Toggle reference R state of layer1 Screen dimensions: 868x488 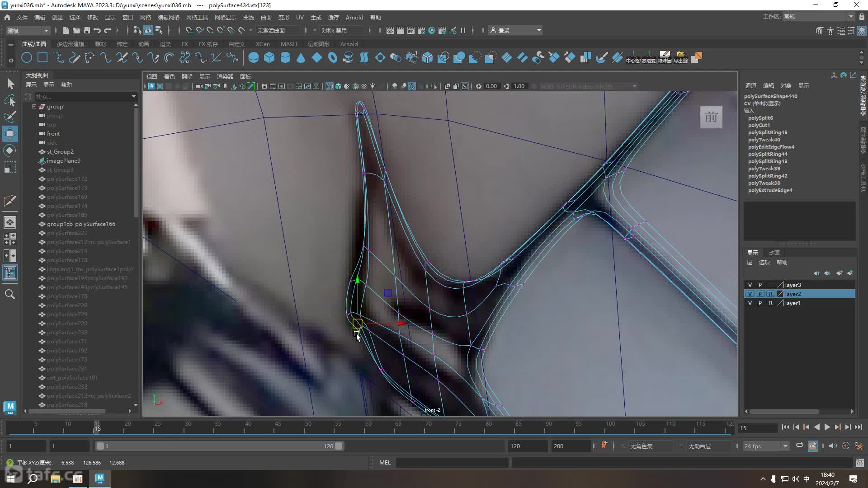[771, 303]
